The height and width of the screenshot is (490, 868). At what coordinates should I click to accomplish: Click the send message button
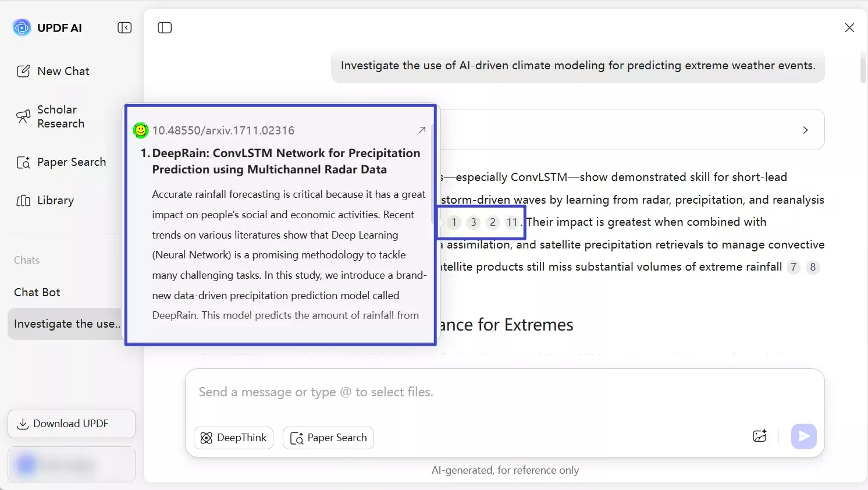(804, 436)
